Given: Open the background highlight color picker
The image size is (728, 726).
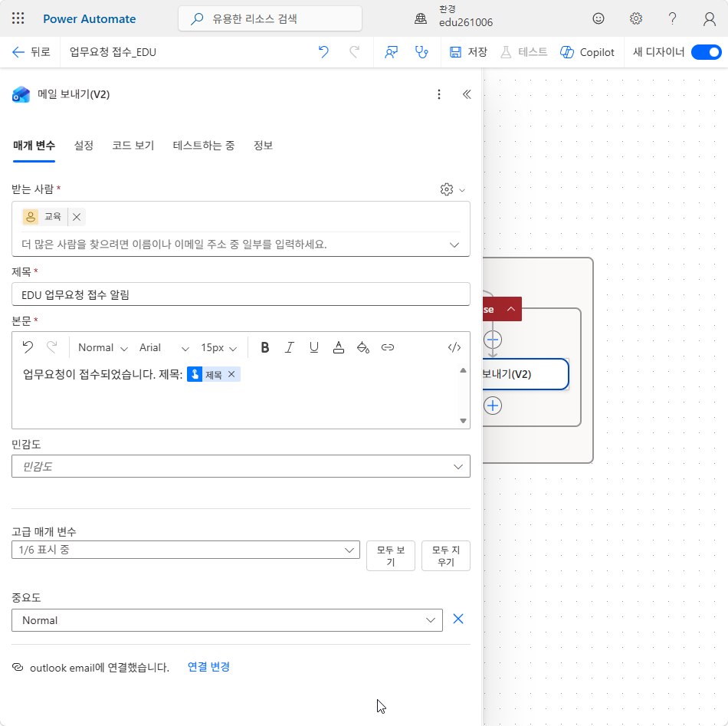Looking at the screenshot, I should [x=363, y=347].
